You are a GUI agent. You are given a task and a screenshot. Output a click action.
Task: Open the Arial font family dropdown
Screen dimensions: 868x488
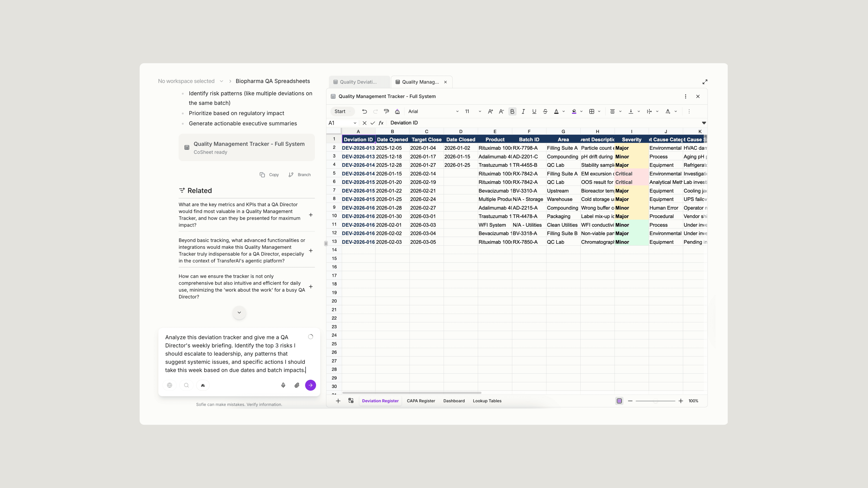coord(433,112)
